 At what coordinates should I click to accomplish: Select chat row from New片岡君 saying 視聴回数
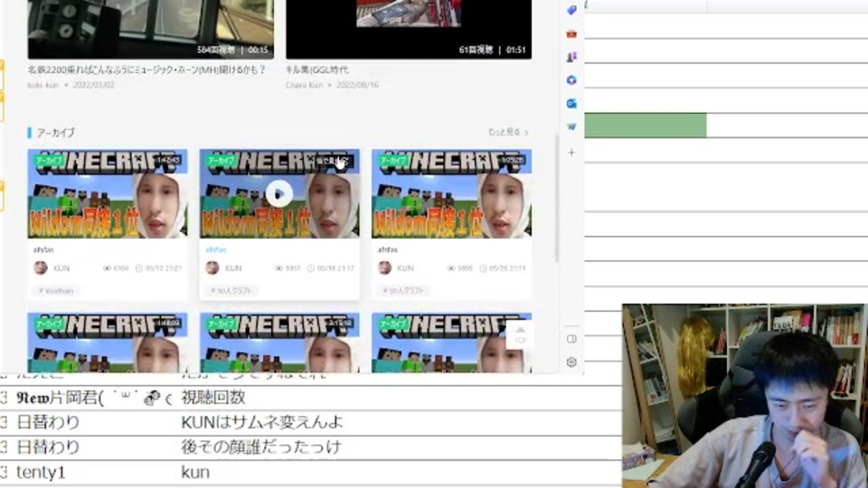click(310, 398)
